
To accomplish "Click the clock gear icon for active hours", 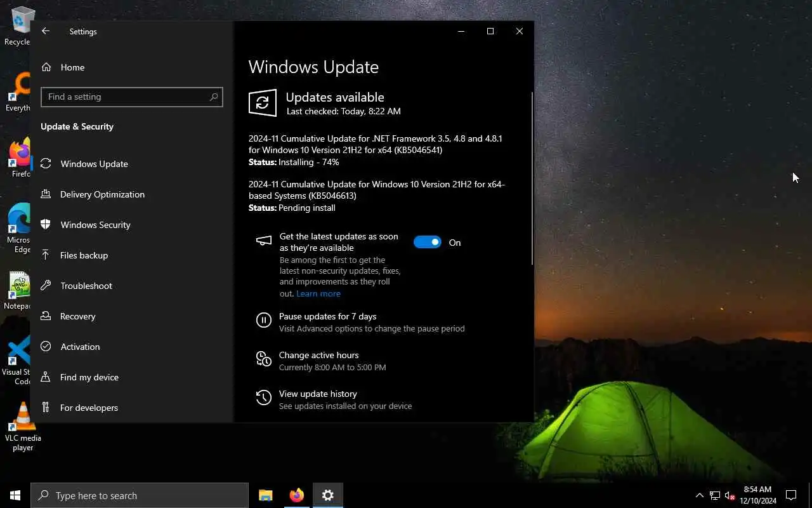I will coord(263,359).
